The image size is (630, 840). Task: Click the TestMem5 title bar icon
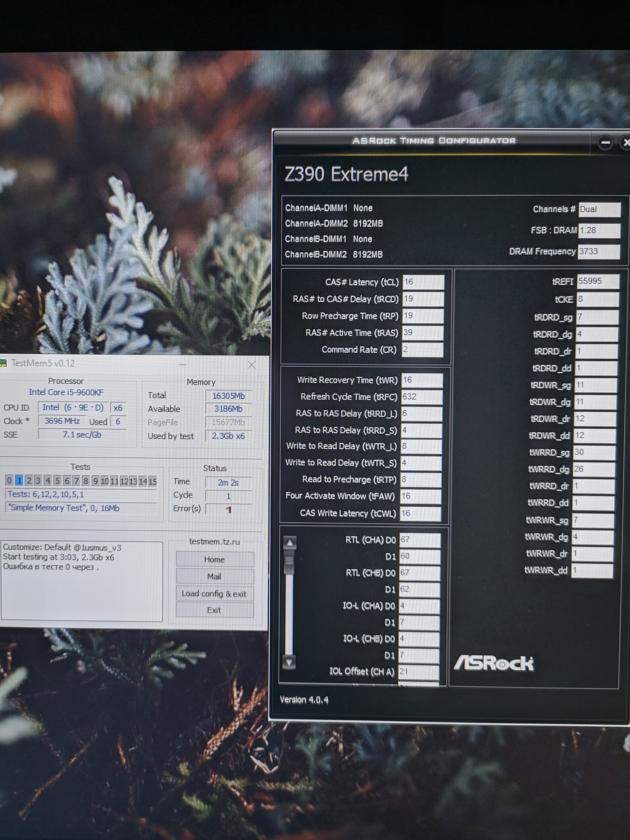(3, 363)
